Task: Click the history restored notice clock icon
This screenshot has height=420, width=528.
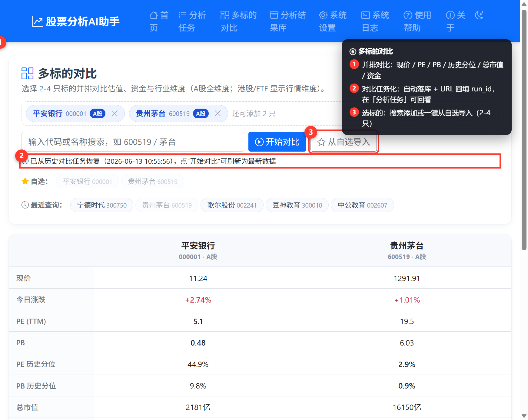Action: point(25,161)
